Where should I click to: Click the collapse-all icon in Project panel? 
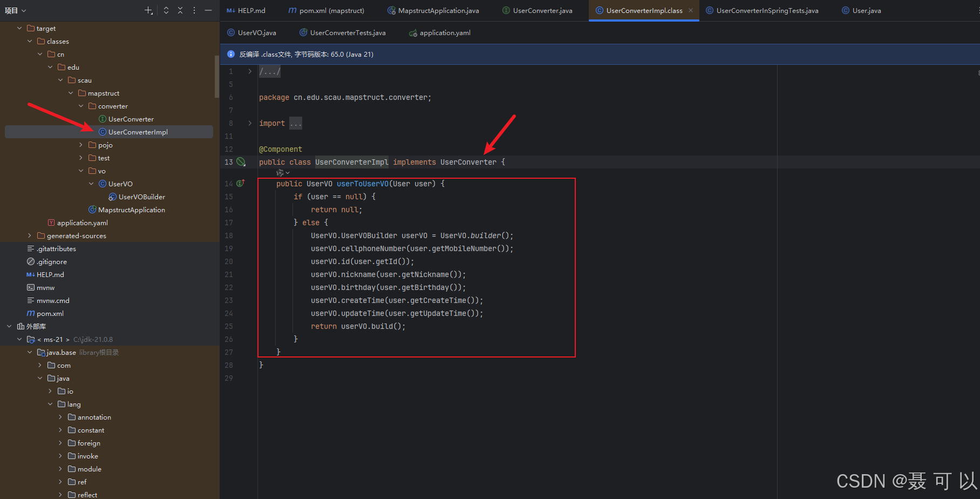(180, 10)
